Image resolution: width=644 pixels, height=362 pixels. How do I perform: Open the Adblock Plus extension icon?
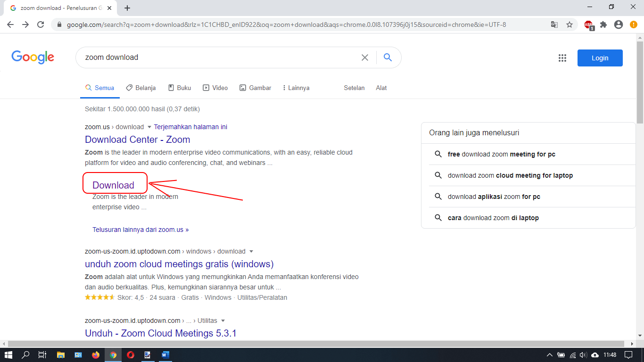pyautogui.click(x=589, y=25)
